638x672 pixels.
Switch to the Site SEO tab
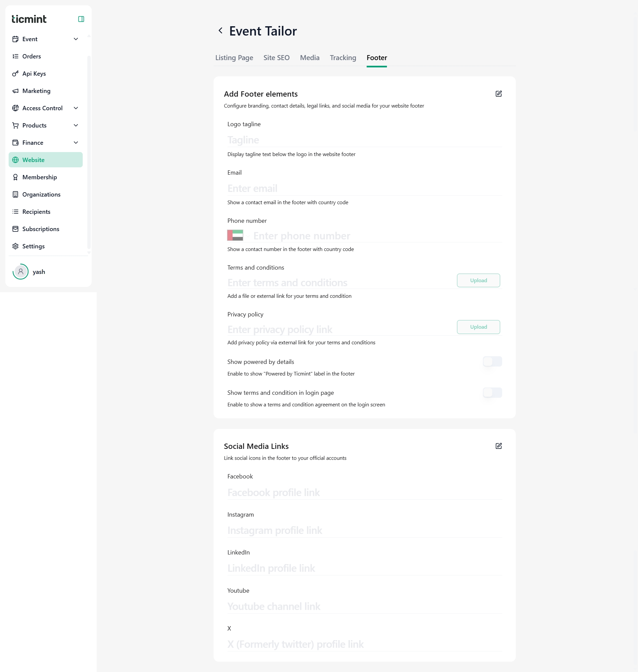coord(277,58)
